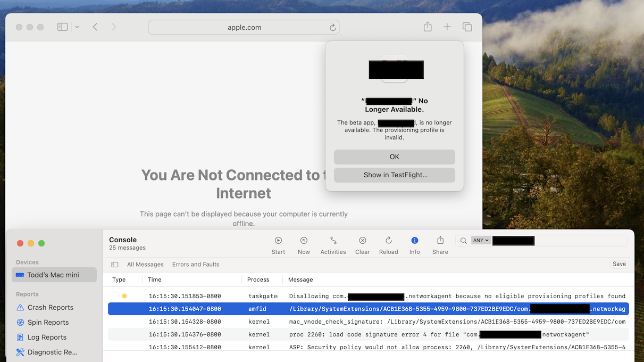Start streaming in Console
Viewport: 644px width, 362px height.
pos(278,246)
